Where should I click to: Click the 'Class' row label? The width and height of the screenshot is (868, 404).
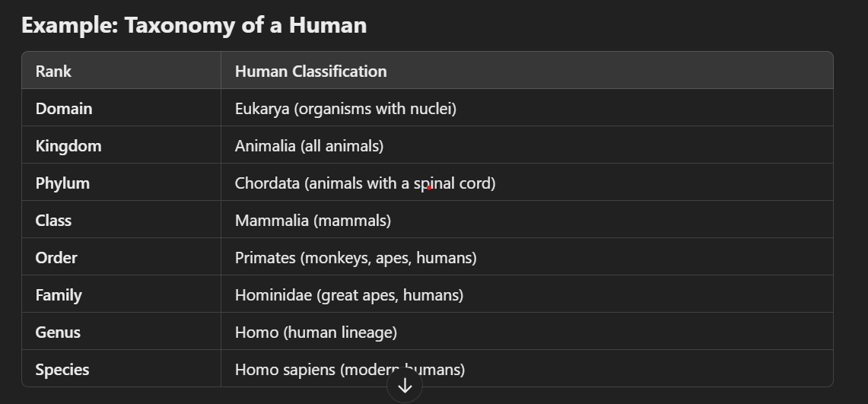[53, 221]
